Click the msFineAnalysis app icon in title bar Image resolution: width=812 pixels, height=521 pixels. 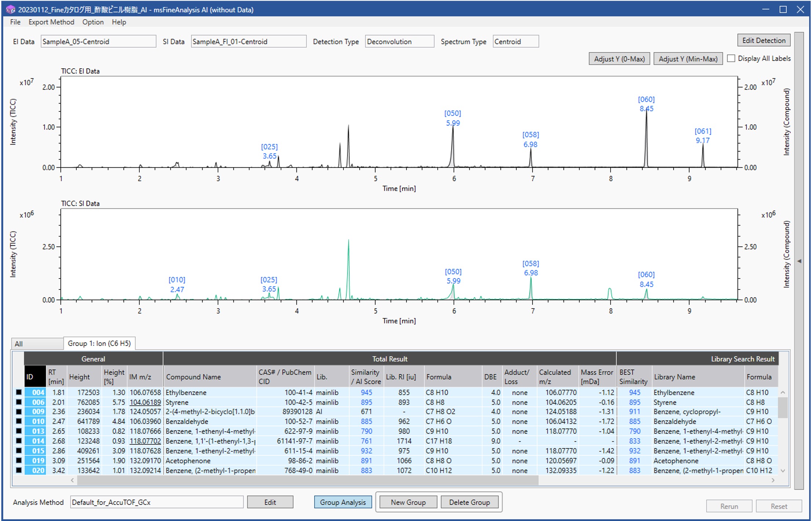(10, 10)
